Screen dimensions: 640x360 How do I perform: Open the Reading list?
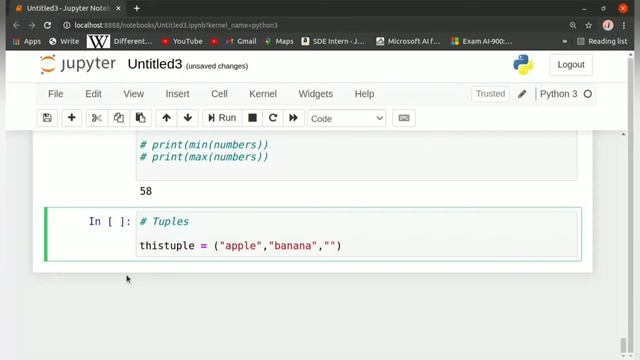point(602,41)
